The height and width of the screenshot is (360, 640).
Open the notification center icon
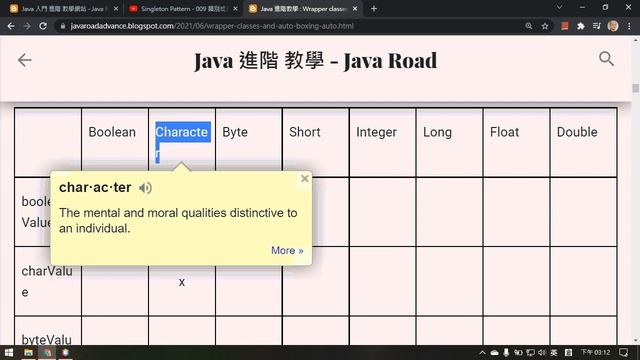[x=624, y=353]
